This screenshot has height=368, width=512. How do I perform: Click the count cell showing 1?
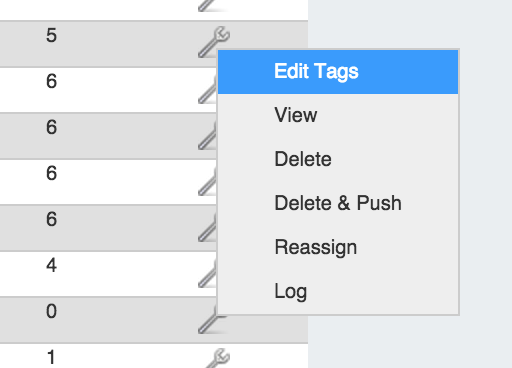point(51,357)
